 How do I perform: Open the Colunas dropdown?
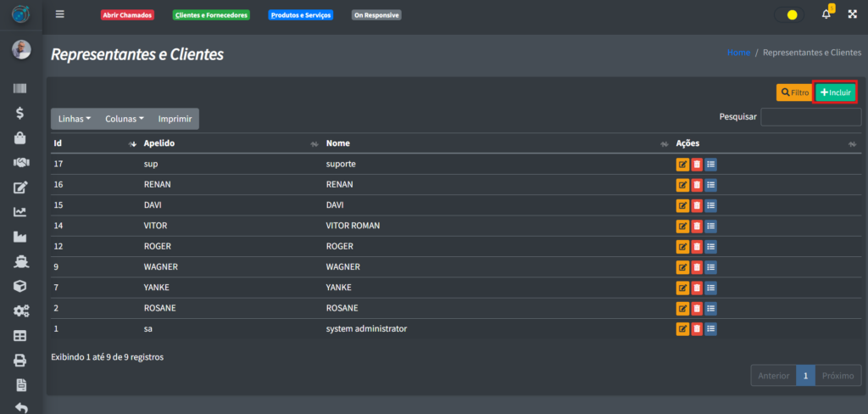point(125,119)
